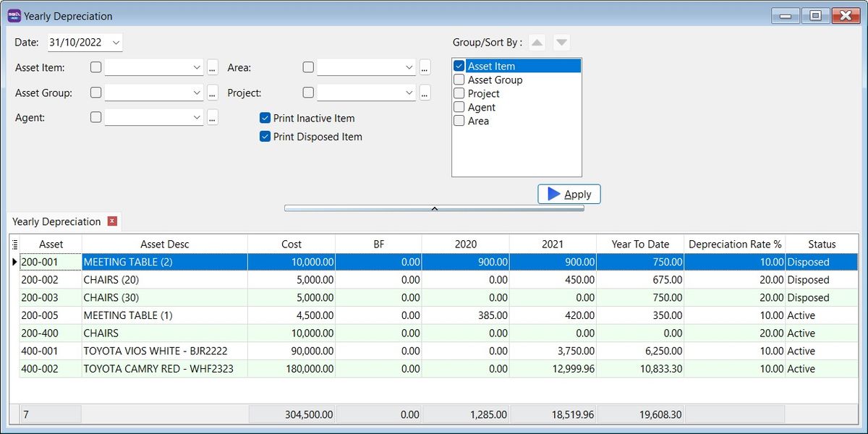Sort by the Cost column header
This screenshot has height=434, width=868.
pyautogui.click(x=292, y=244)
